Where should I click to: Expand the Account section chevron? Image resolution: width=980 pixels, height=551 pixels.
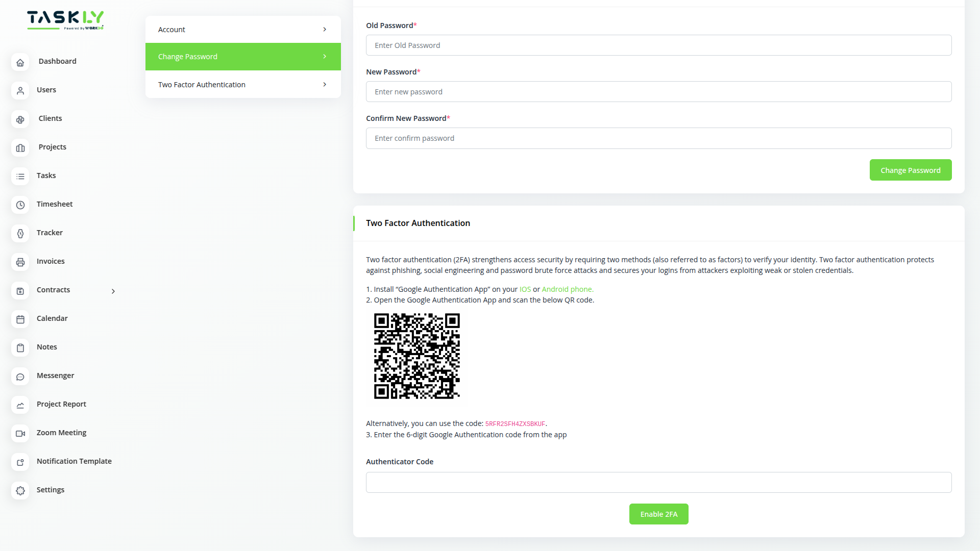click(x=325, y=29)
